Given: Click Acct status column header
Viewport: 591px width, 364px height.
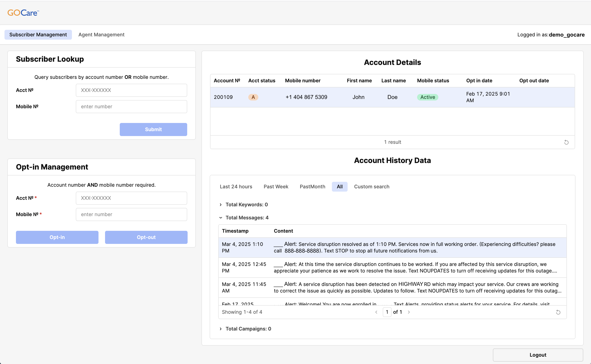Looking at the screenshot, I should (x=262, y=81).
